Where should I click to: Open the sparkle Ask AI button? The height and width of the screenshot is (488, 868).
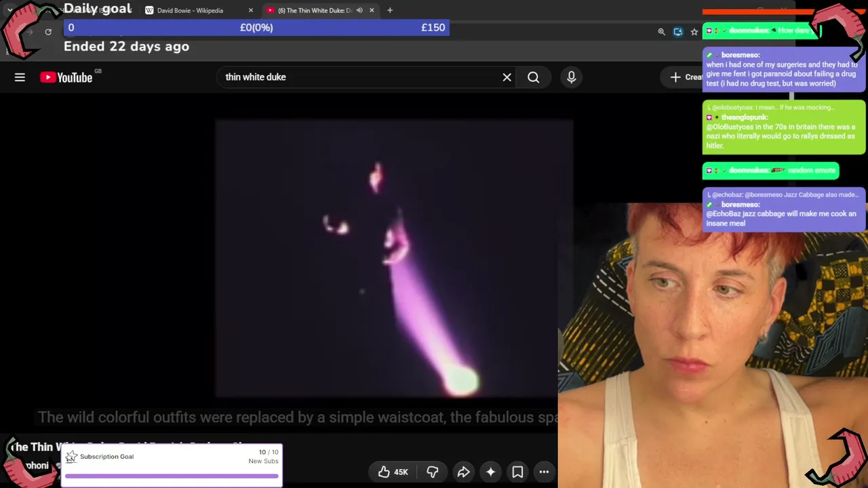pyautogui.click(x=490, y=472)
